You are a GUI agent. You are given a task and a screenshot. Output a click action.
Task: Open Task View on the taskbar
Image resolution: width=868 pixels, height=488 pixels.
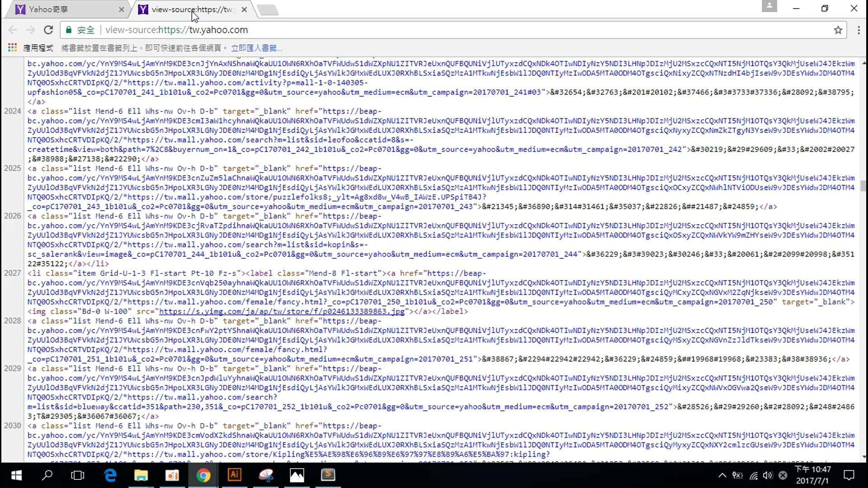point(78,475)
